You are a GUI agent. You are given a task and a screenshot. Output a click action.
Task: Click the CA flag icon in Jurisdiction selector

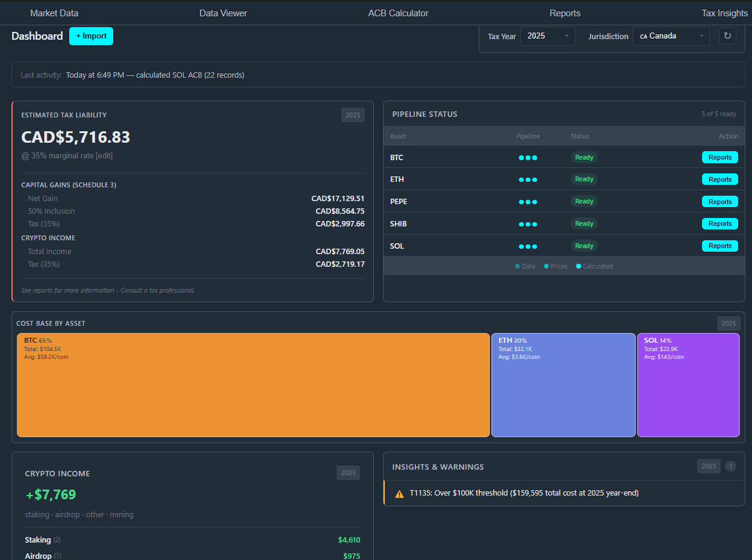pos(645,36)
